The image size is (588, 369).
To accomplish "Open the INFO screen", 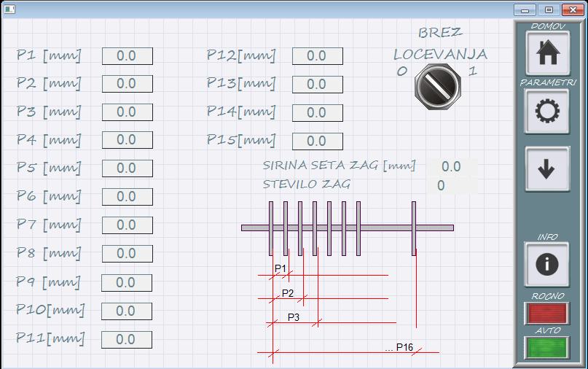I will [x=546, y=263].
